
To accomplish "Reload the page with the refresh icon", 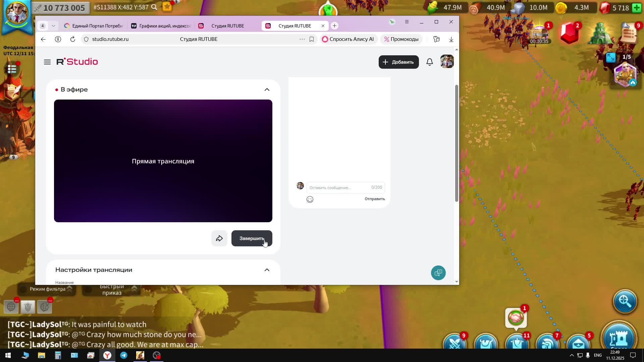I will [73, 39].
